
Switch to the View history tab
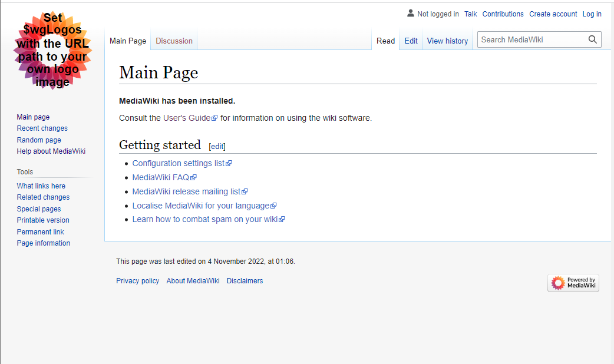(447, 41)
